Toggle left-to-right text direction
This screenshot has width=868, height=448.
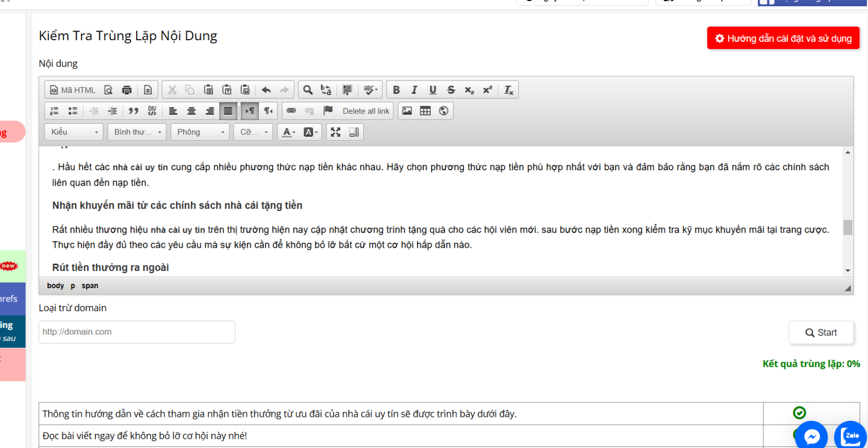(x=250, y=111)
